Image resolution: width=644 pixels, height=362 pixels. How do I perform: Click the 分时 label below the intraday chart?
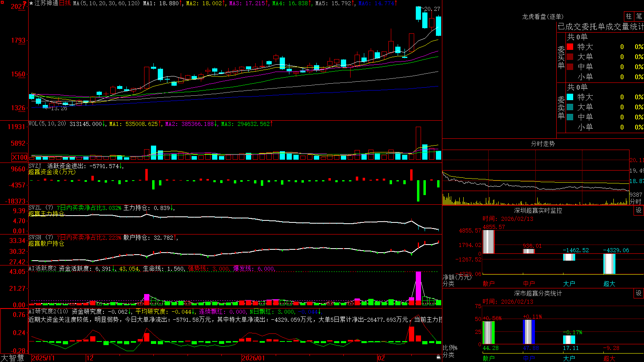pos(636,202)
